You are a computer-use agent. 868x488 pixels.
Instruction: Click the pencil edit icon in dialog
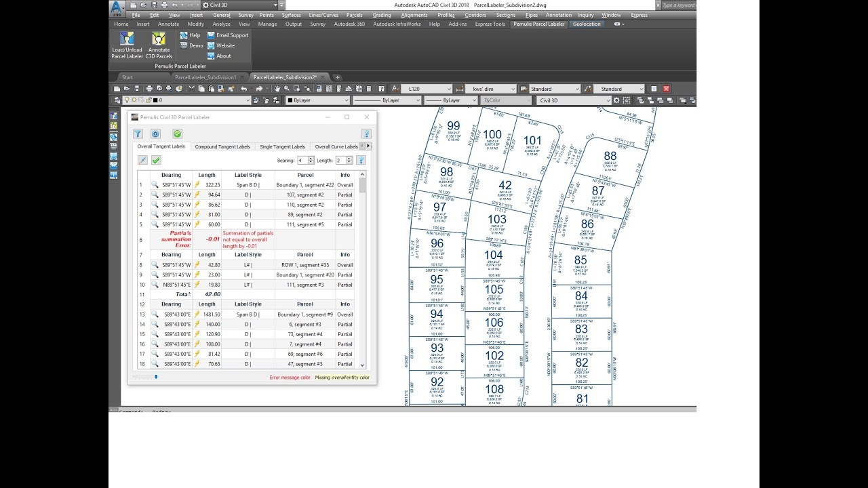pos(142,160)
